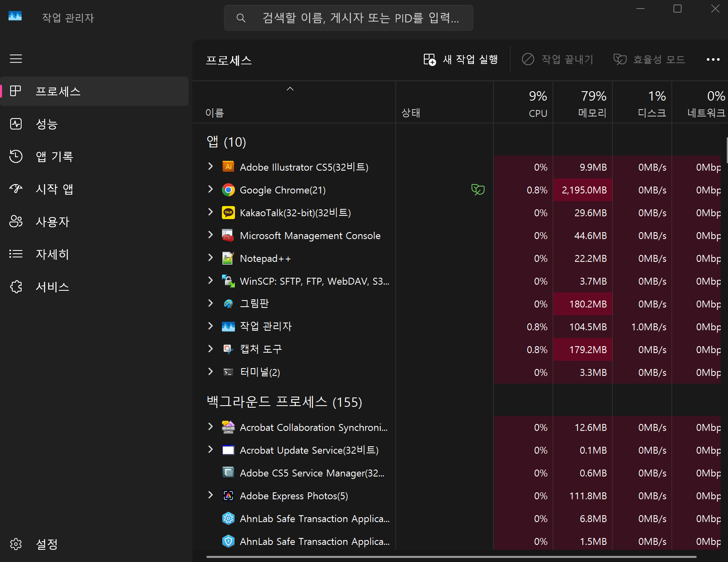Viewport: 728px width, 562px height.
Task: Click the Notepad++ process icon
Action: coord(228,258)
